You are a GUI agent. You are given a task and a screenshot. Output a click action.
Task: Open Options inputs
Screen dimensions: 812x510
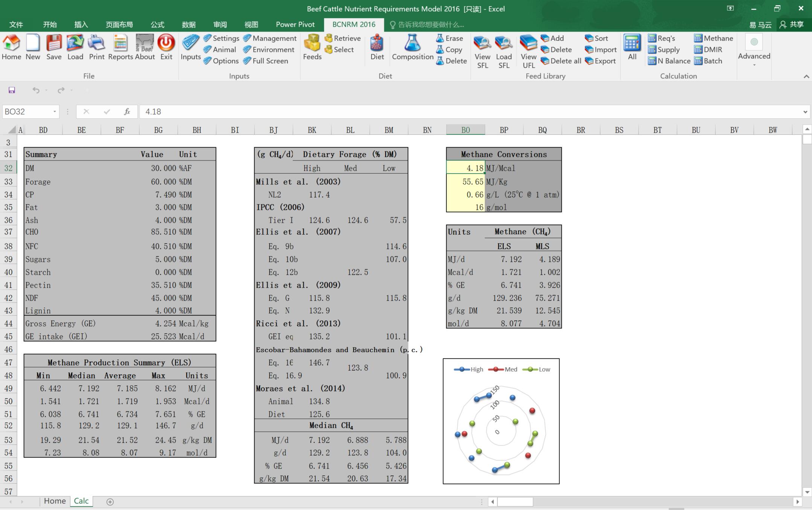coord(221,61)
